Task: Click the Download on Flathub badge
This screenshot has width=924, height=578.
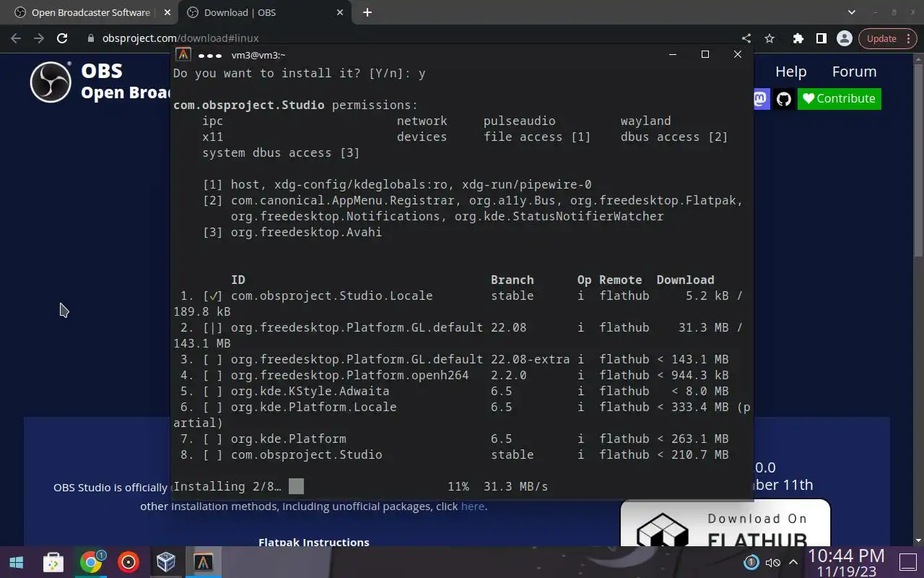Action: pos(725,524)
